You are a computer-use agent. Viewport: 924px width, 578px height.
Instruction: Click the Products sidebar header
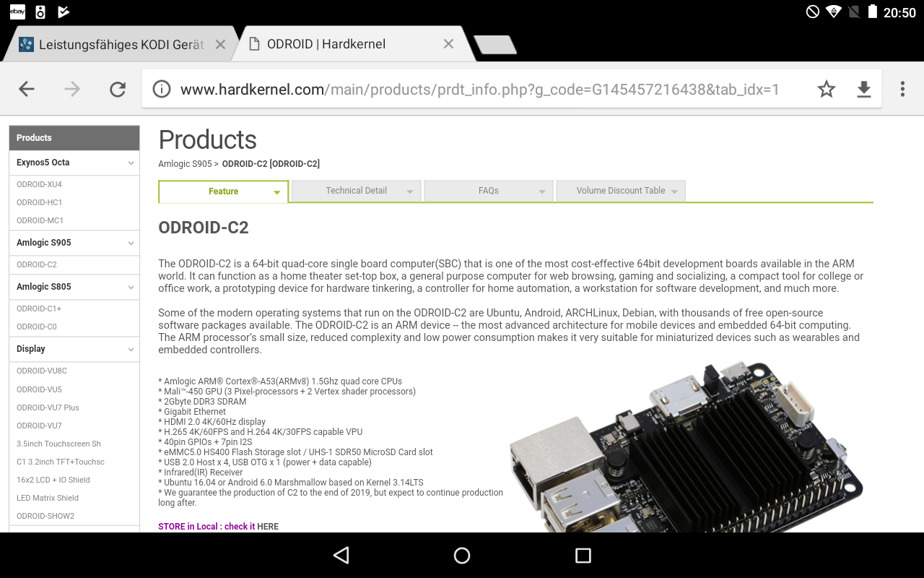[x=74, y=137]
